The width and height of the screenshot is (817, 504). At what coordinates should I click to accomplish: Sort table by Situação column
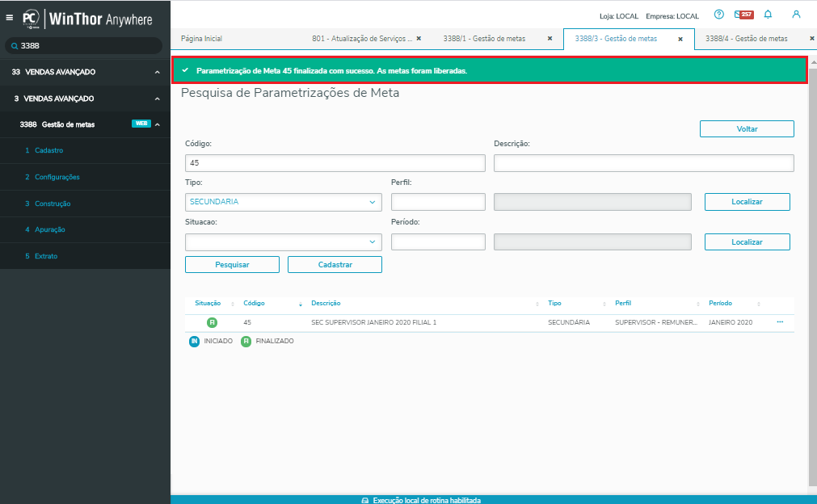233,304
